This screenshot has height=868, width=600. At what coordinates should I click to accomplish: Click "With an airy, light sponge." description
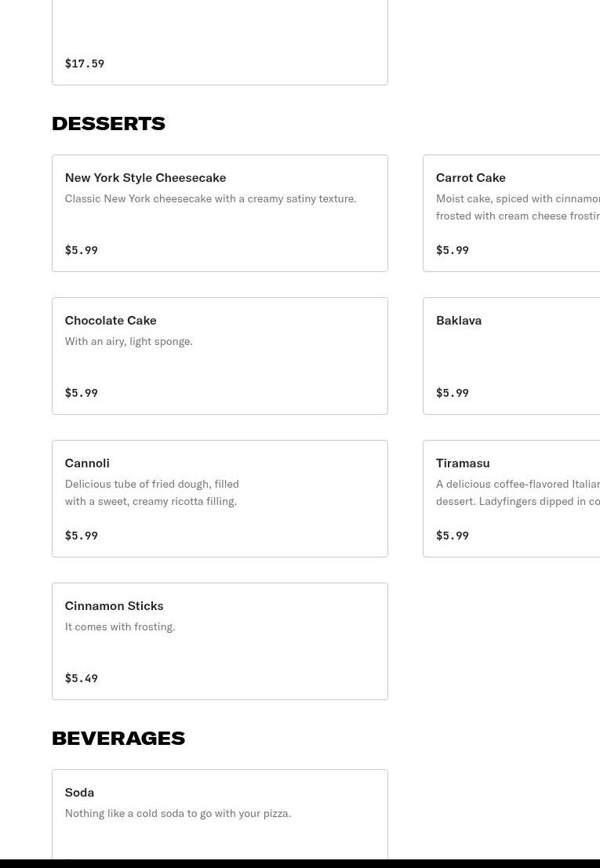pyautogui.click(x=129, y=342)
